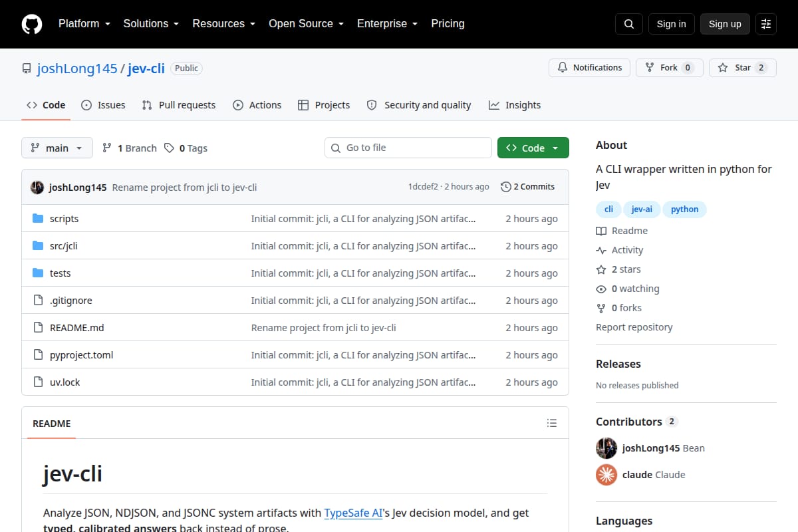The height and width of the screenshot is (532, 798).
Task: View 1 Branch list
Action: tap(129, 148)
